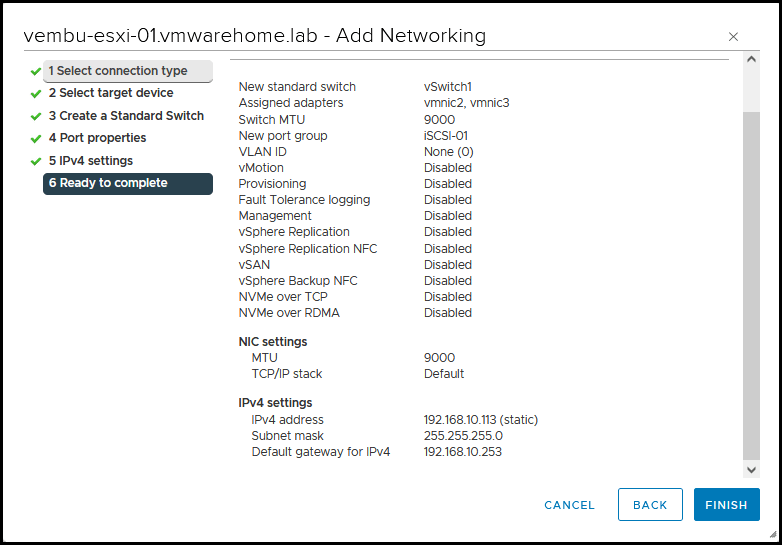Click the vertical scrollbar thumb
Screen dimensions: 782x545
(x=752, y=286)
